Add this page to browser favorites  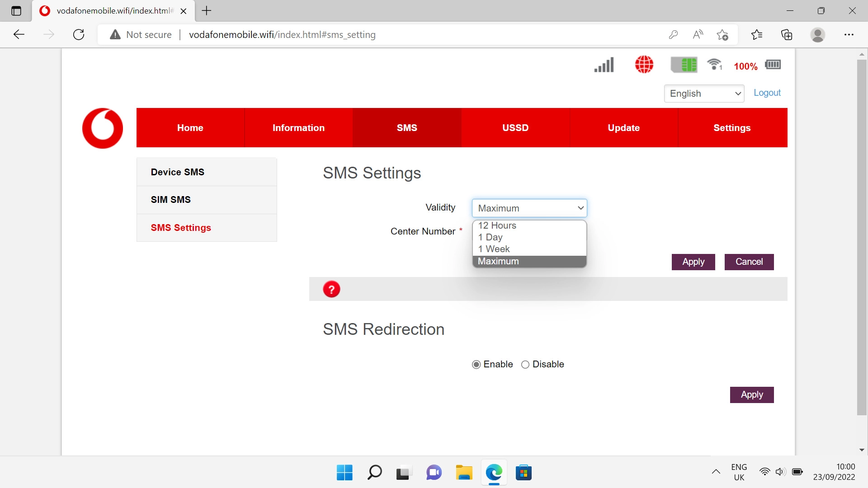tap(722, 35)
